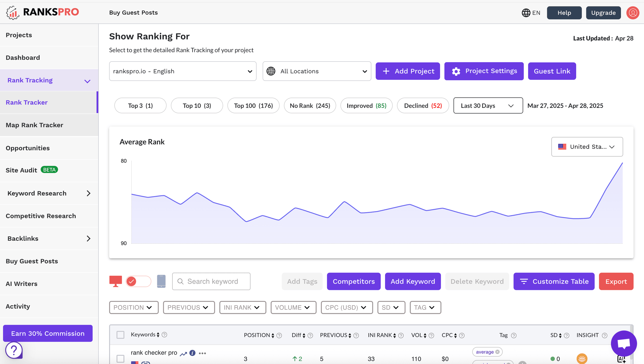Open the POSITION filter dropdown
The width and height of the screenshot is (644, 364).
pyautogui.click(x=134, y=307)
